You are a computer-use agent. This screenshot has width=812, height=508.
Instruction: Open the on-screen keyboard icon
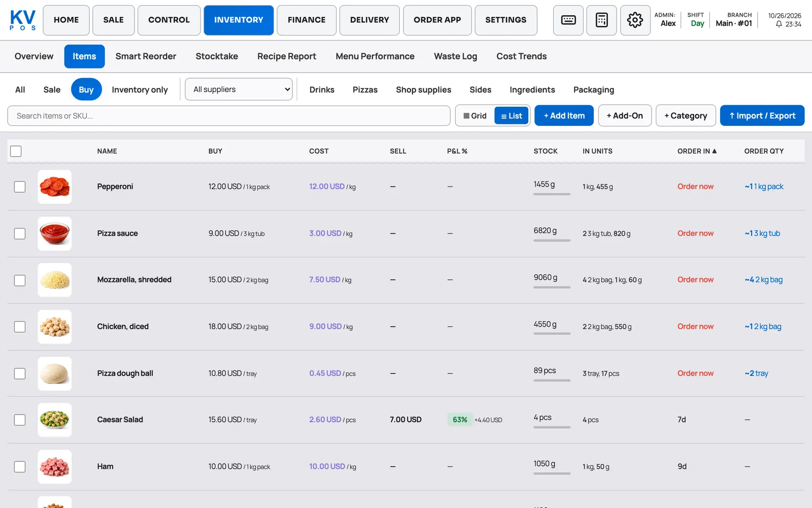tap(568, 20)
